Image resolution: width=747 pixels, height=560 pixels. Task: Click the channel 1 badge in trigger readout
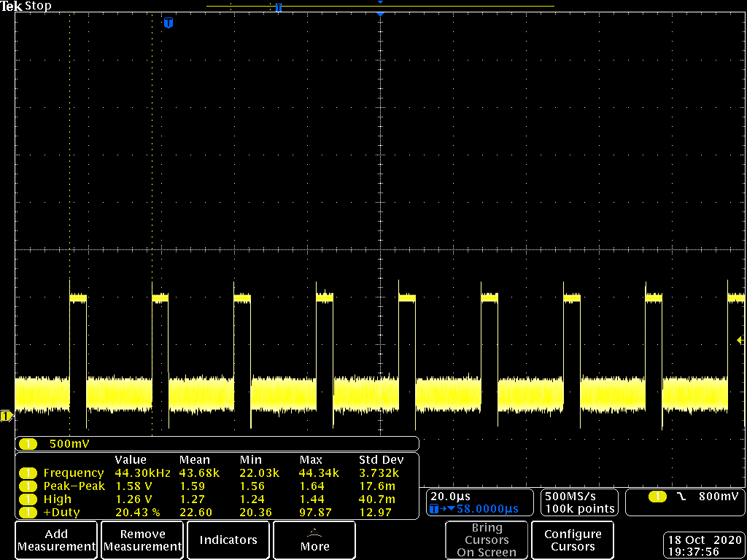(x=657, y=497)
